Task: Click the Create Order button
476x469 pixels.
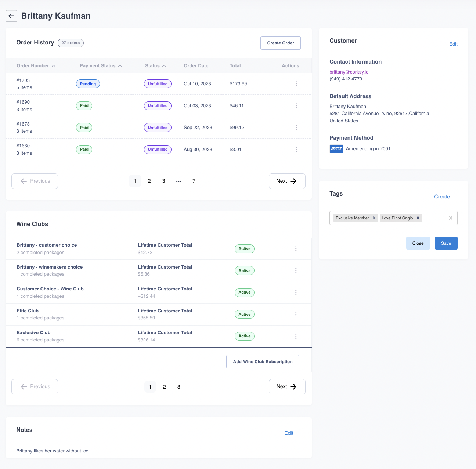Action: click(x=281, y=43)
